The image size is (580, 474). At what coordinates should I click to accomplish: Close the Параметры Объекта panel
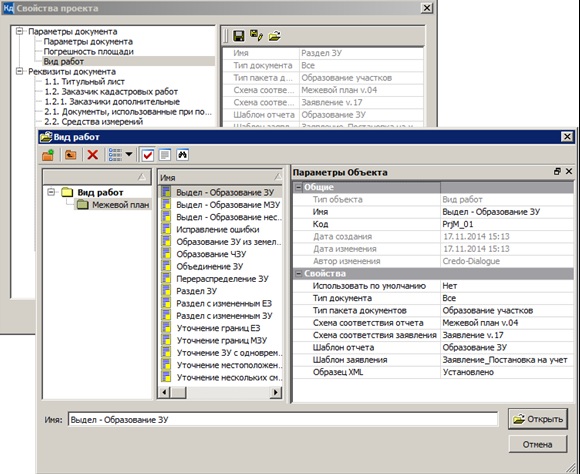pyautogui.click(x=569, y=171)
